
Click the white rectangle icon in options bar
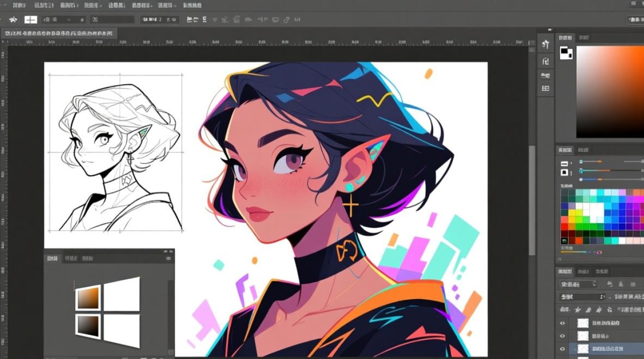[x=31, y=20]
